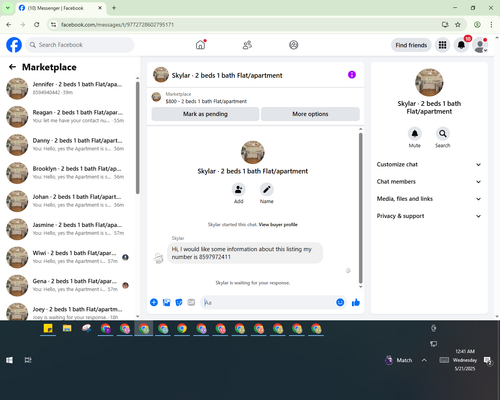This screenshot has height=400, width=500.
Task: Bookmark this page with star icon
Action: point(458,25)
